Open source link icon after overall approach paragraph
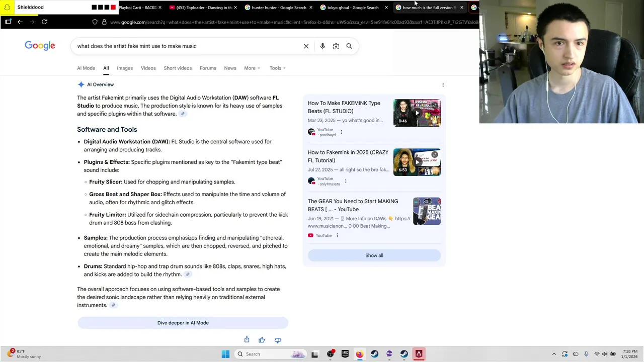This screenshot has height=362, width=644. (113, 305)
